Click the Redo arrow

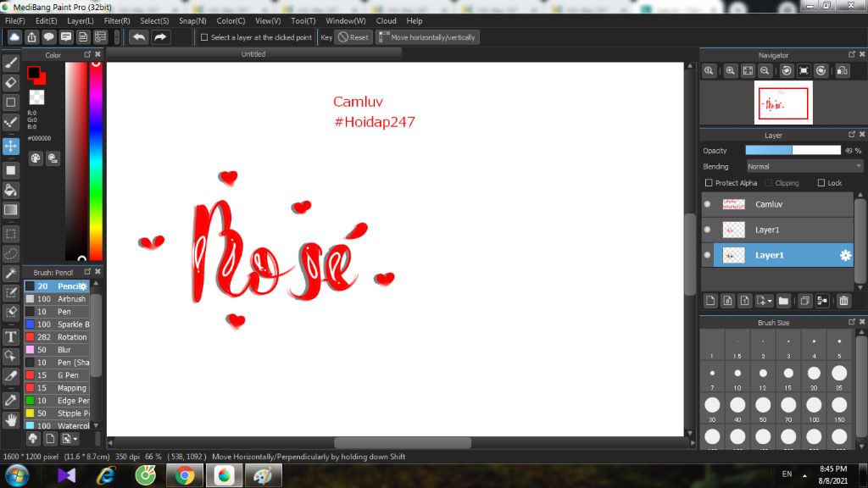click(160, 37)
